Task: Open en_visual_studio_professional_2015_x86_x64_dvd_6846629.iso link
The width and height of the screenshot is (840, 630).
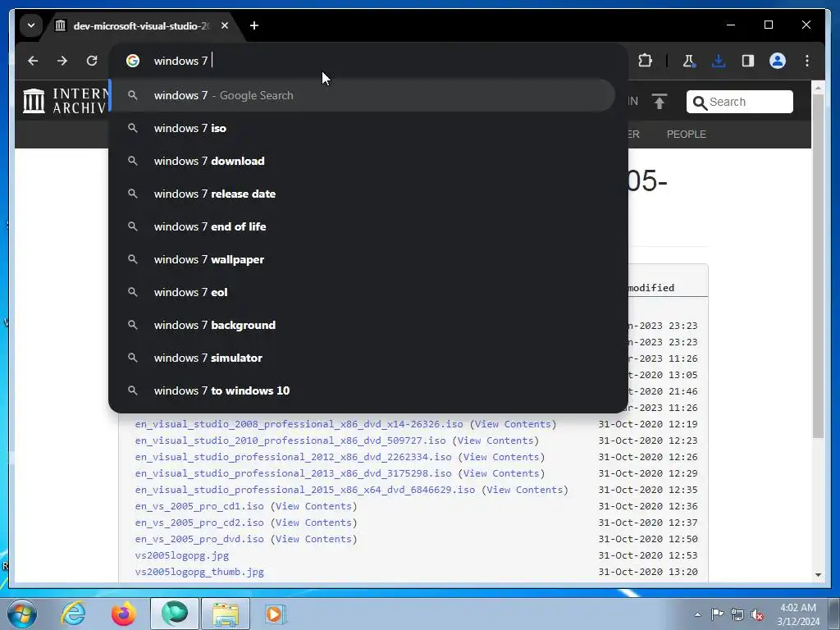Action: tap(305, 491)
